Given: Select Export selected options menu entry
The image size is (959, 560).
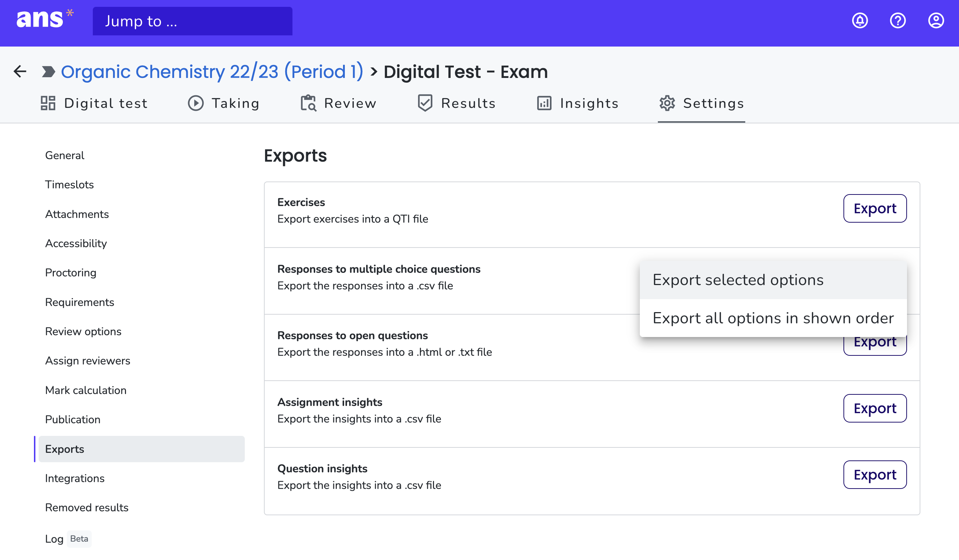Looking at the screenshot, I should tap(773, 280).
